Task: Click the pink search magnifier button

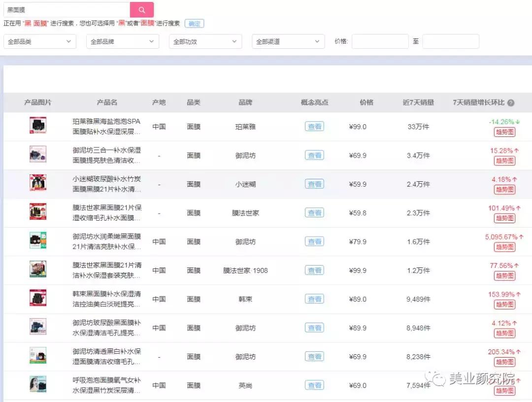Action: pyautogui.click(x=142, y=10)
